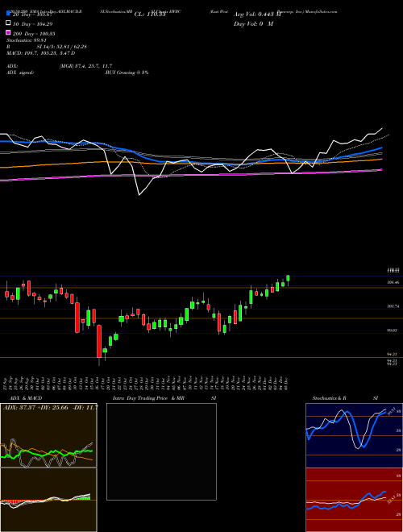Image resolution: width=403 pixels, height=532 pixels.
Task: Click the blue 20 Day legend swatch
Action: pyautogui.click(x=9, y=14)
